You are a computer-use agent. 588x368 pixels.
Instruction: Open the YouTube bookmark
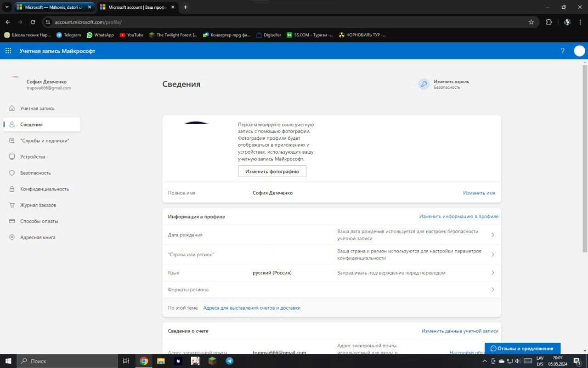click(x=131, y=35)
